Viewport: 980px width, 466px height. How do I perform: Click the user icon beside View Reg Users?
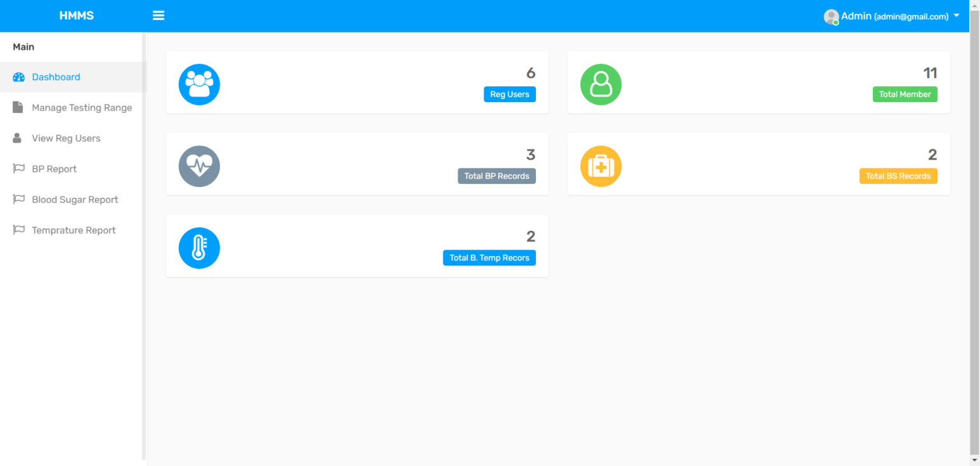18,138
